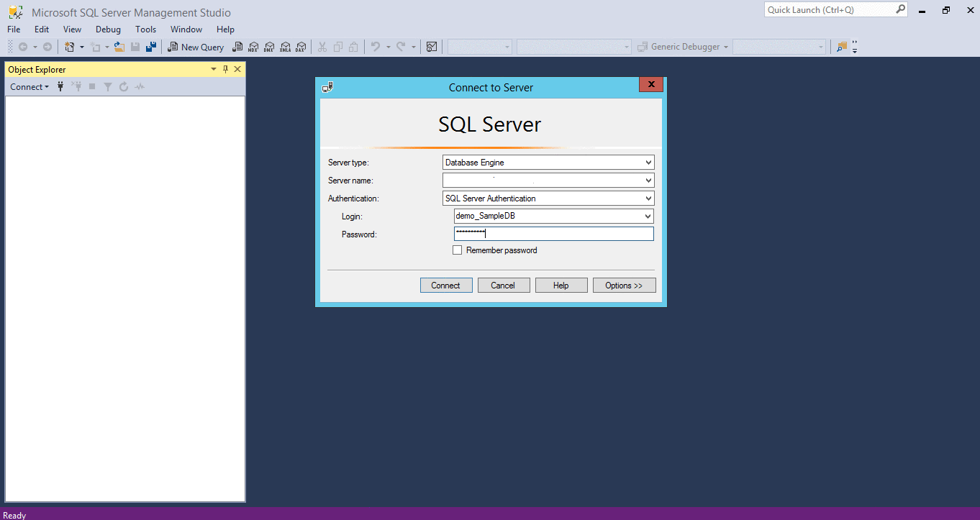
Task: Click the Cut scissors icon
Action: [x=322, y=47]
